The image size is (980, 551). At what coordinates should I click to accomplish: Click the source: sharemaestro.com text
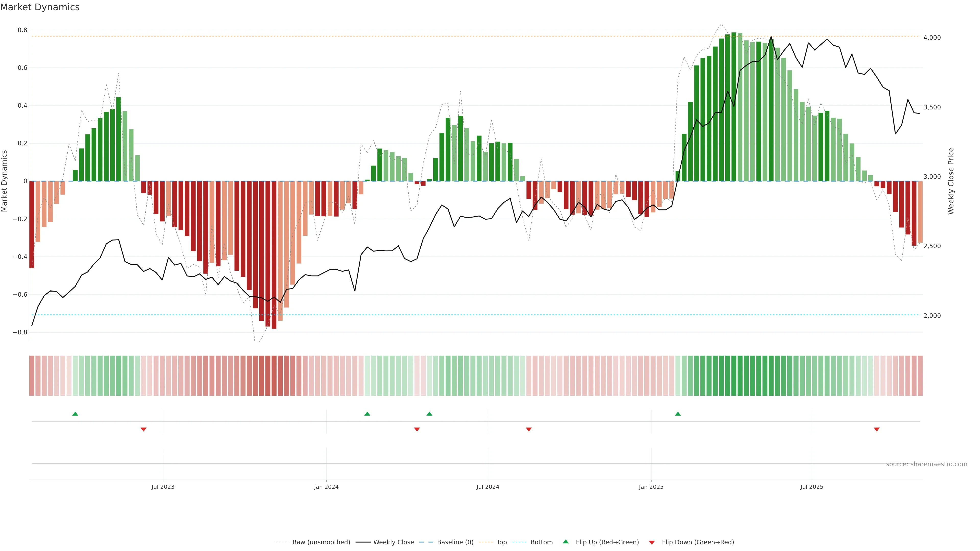pos(926,464)
